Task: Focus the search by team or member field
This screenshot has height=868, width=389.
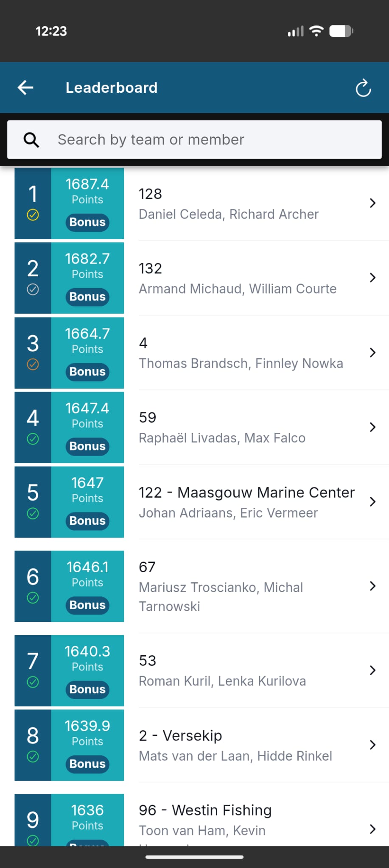Action: pyautogui.click(x=194, y=140)
